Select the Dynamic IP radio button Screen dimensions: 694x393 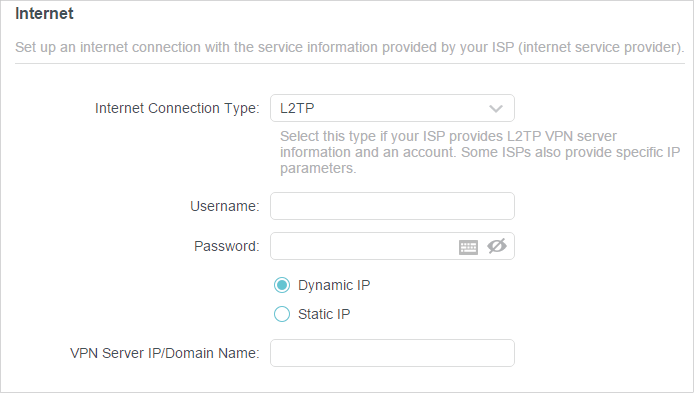pyautogui.click(x=282, y=285)
